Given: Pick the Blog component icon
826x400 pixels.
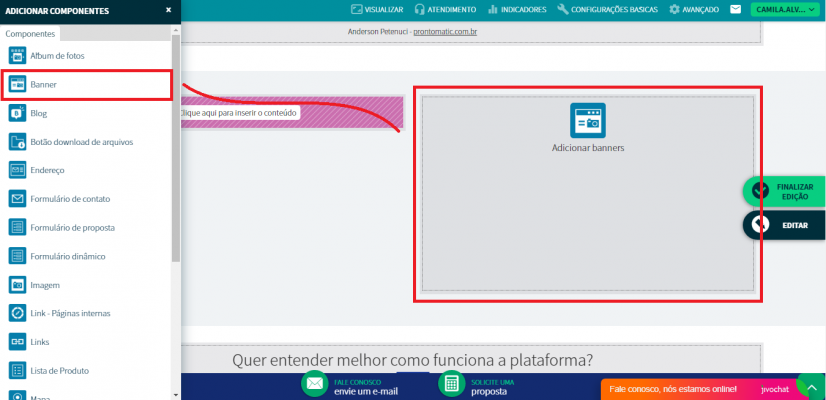Looking at the screenshot, I should click(17, 114).
